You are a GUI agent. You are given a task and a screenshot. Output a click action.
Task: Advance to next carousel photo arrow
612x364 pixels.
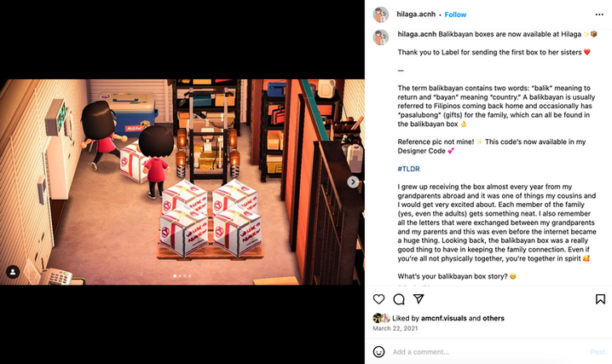coord(353,182)
